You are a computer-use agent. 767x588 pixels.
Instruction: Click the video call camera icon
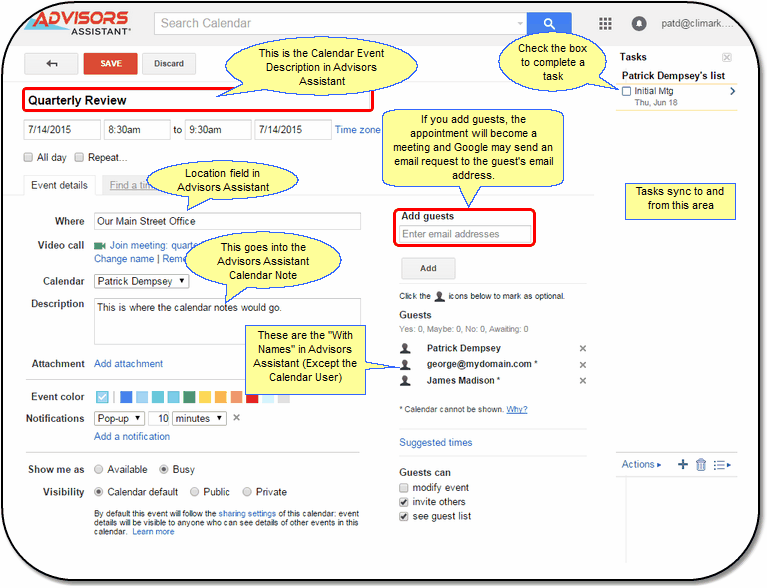coord(100,246)
